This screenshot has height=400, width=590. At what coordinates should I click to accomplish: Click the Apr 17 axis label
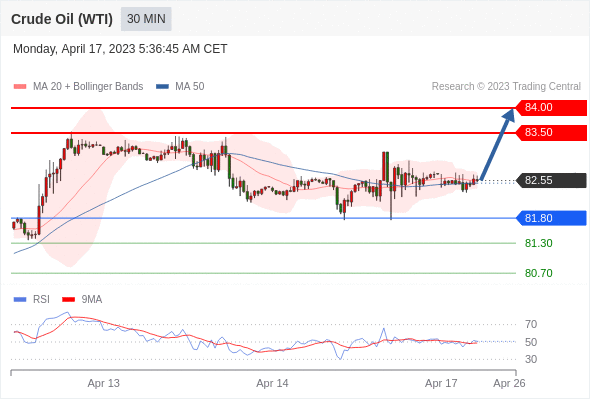[441, 383]
